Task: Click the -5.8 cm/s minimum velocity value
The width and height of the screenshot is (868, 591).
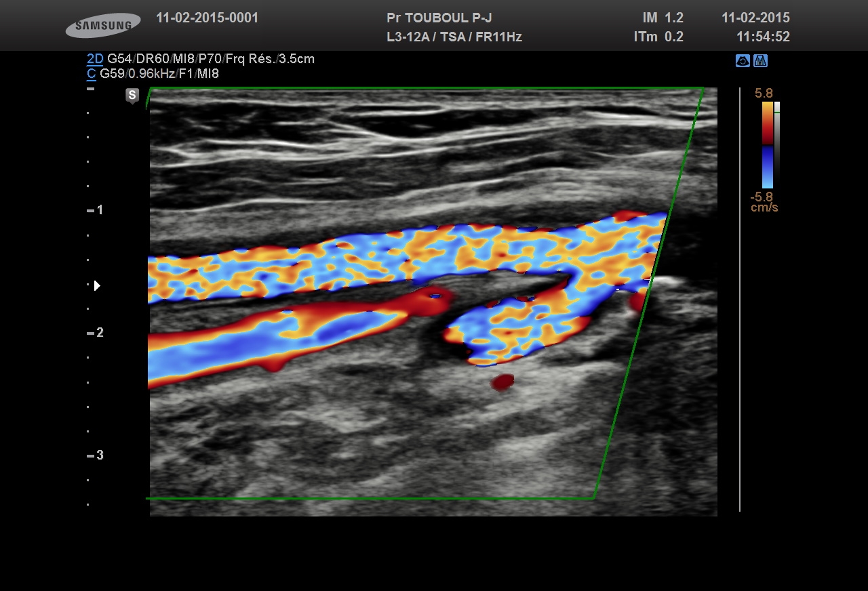Action: click(764, 202)
